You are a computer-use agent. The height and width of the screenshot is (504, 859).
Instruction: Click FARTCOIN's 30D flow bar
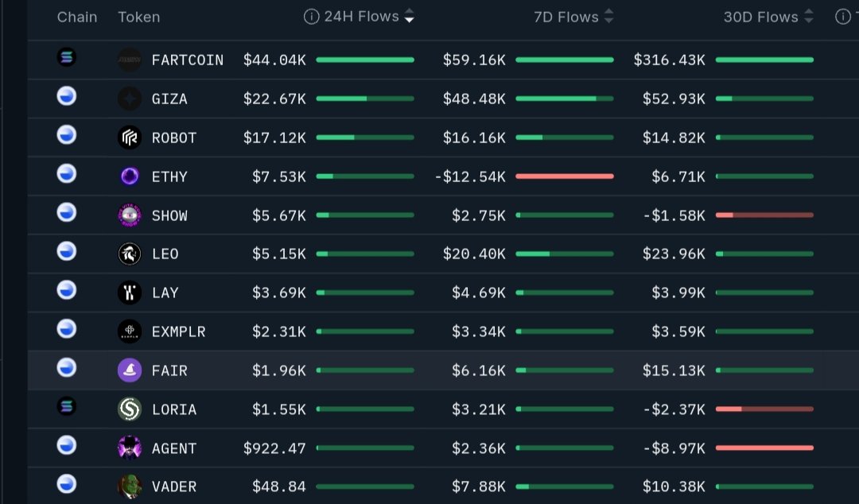[x=764, y=59]
